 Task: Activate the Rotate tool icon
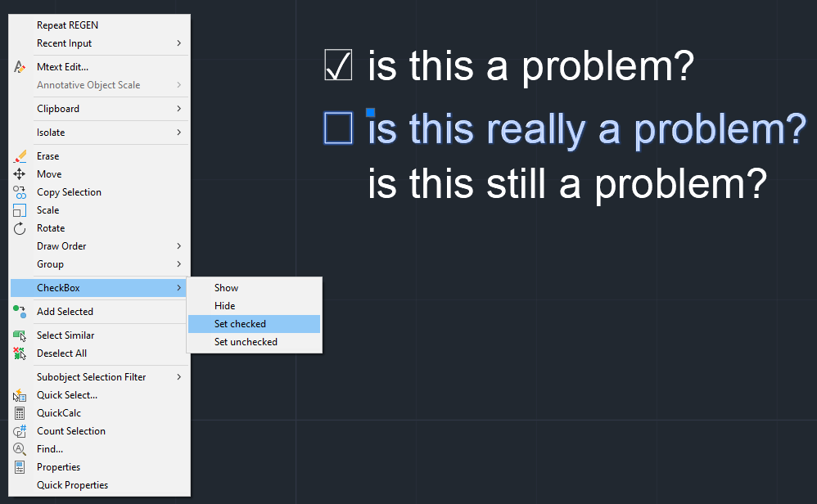coord(20,227)
